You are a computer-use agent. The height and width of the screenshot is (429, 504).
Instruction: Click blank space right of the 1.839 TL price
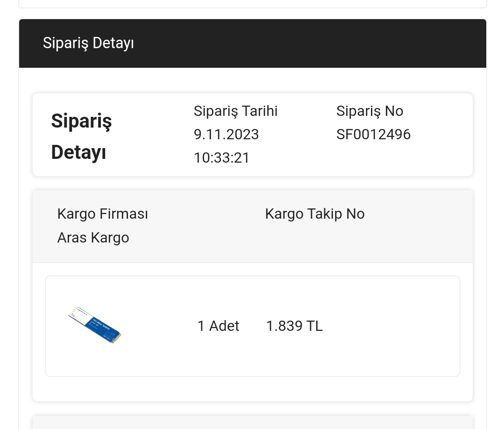392,326
